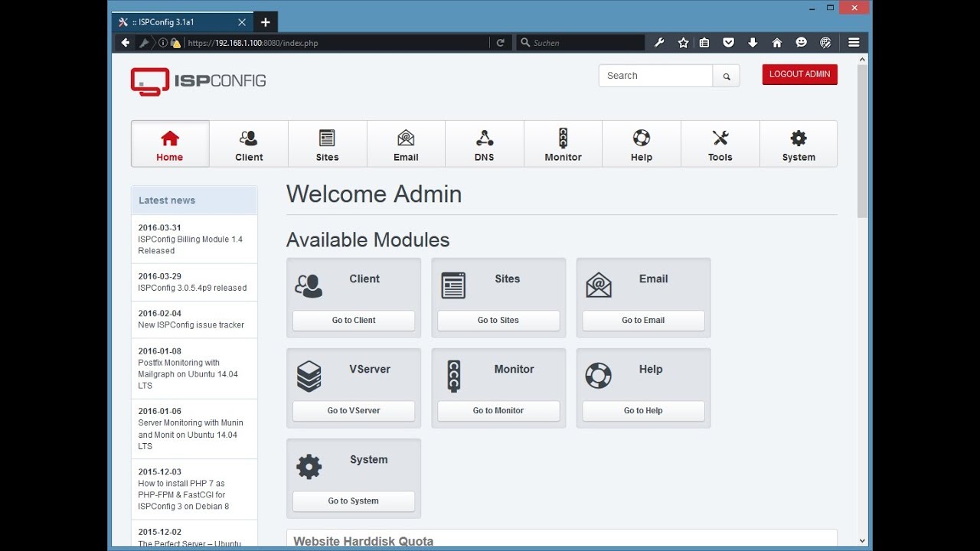The image size is (980, 551).
Task: Click the Sites module page icon
Action: coord(453,285)
